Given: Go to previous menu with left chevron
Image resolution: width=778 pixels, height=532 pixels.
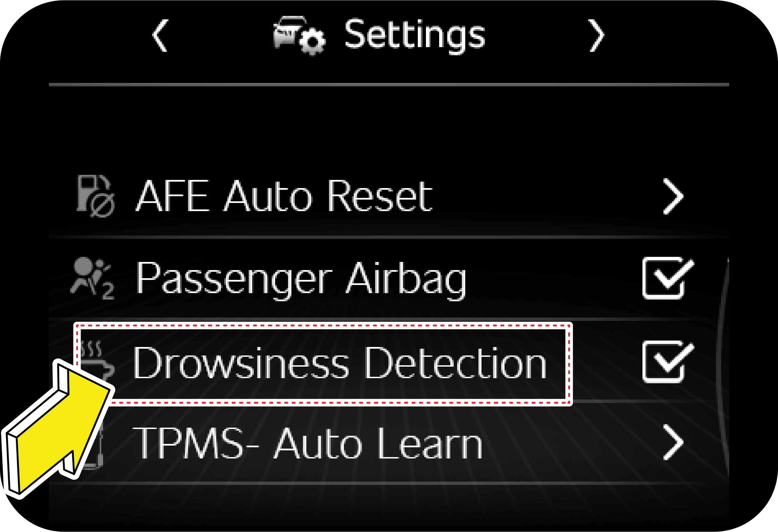Looking at the screenshot, I should tap(160, 36).
